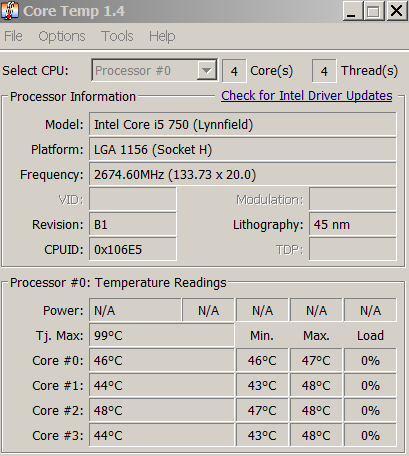This screenshot has height=456, width=409.
Task: Click Core #2 minimum temperature value
Action: (x=262, y=410)
